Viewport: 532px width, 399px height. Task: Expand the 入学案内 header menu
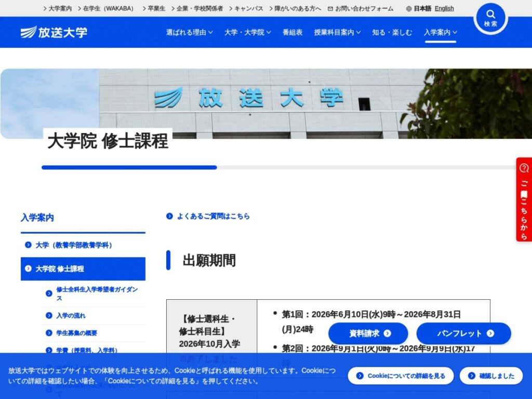tap(441, 32)
